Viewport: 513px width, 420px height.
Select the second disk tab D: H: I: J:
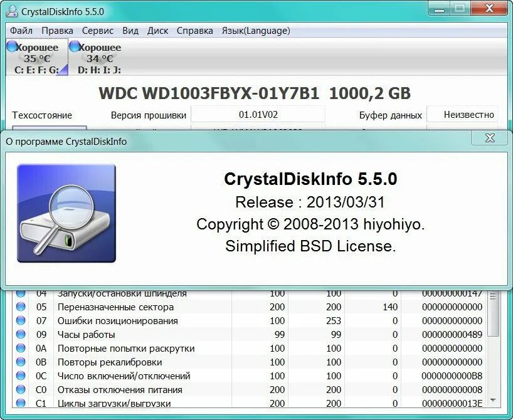click(100, 57)
